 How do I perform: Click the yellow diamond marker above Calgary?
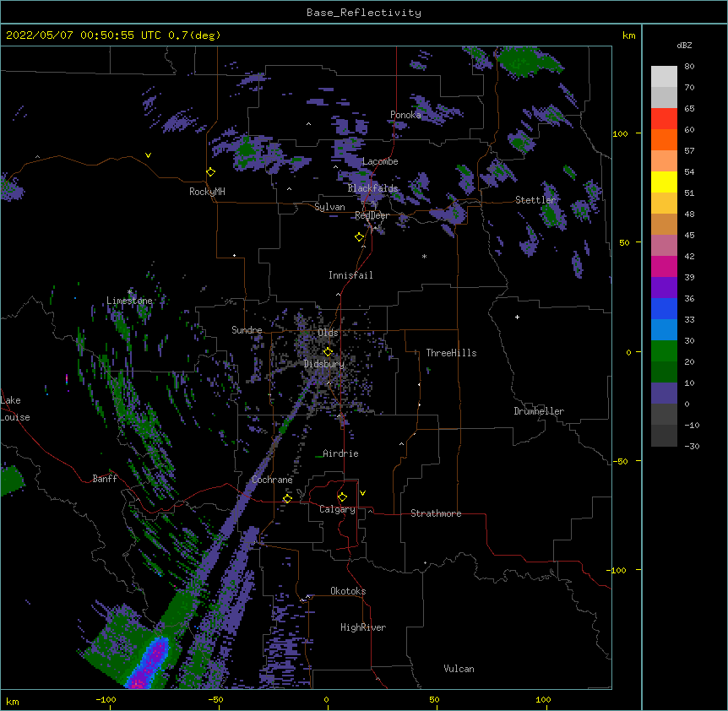[342, 497]
